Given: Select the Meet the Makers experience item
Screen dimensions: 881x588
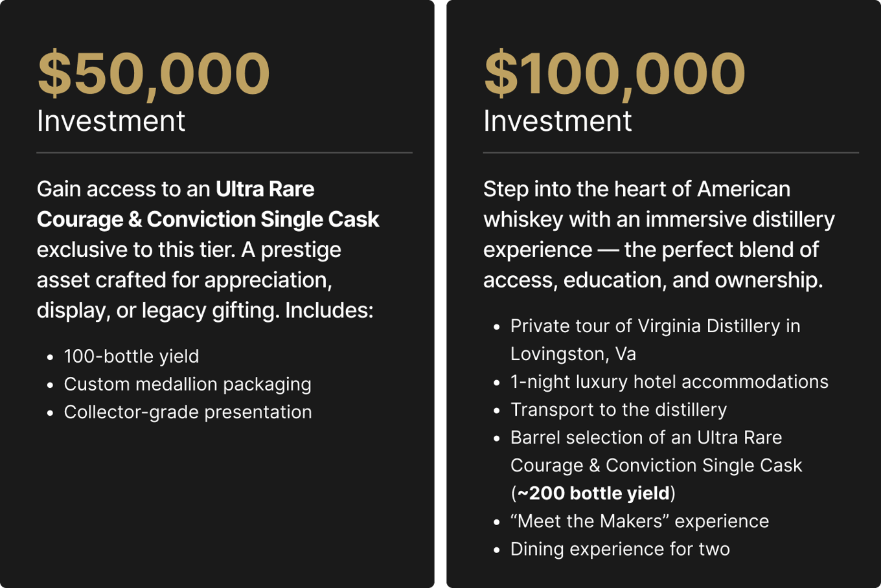Looking at the screenshot, I should (639, 521).
